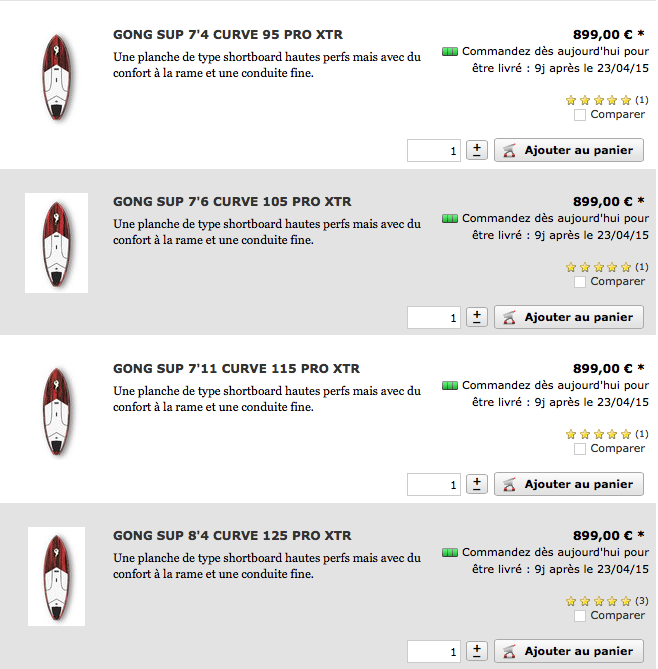Toggle Comparer for 8'4 CURVE 125
658x669 pixels.
[580, 616]
